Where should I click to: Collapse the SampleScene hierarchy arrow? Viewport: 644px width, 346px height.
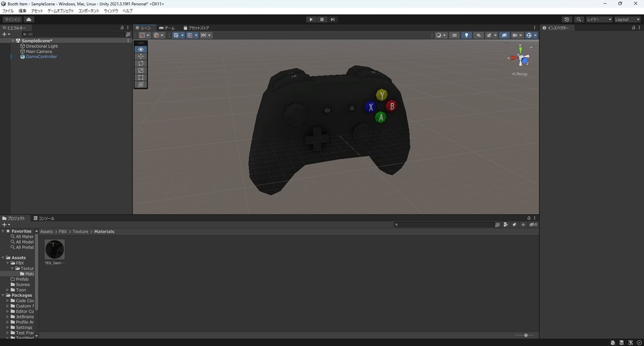[x=13, y=41]
